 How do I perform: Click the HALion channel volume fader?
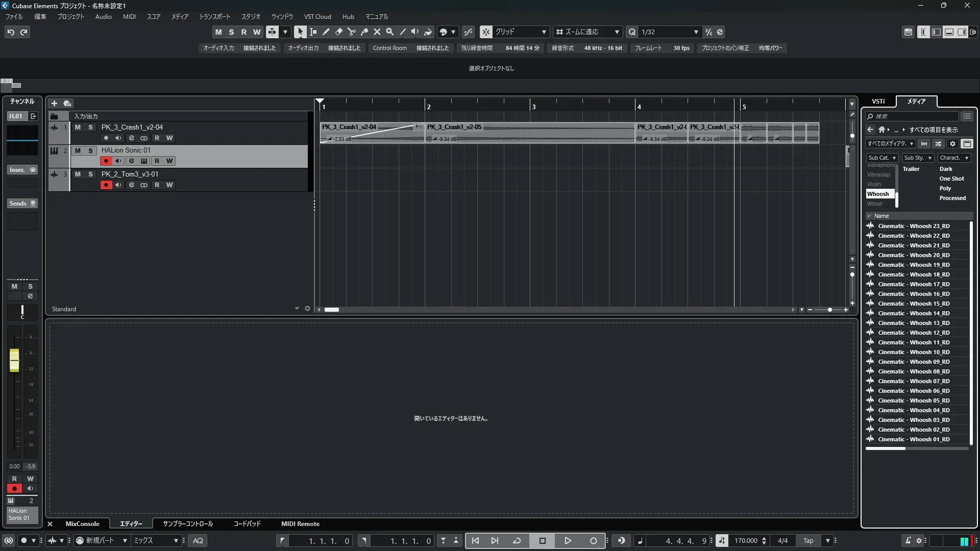14,360
